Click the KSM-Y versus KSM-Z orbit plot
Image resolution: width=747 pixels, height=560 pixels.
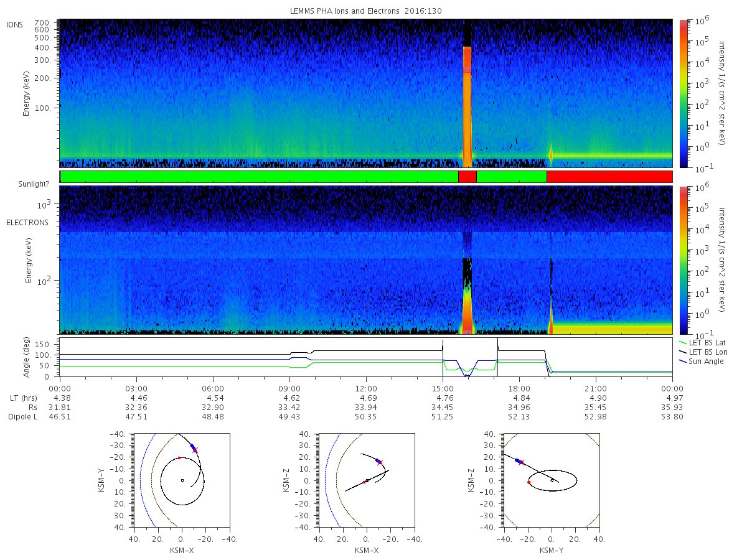[551, 480]
